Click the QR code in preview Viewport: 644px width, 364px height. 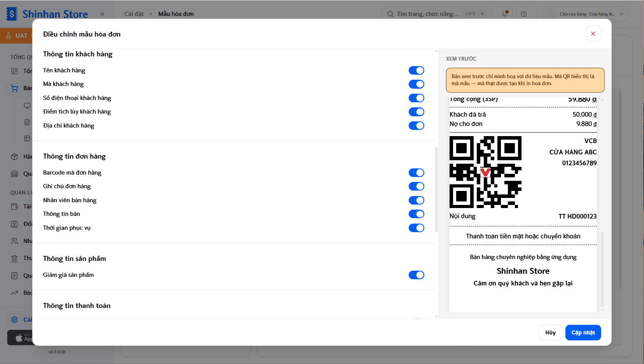[485, 172]
